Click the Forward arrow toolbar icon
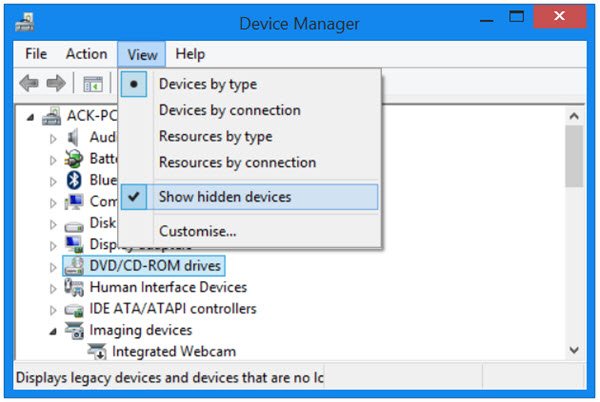This screenshot has width=600, height=402. tap(56, 84)
